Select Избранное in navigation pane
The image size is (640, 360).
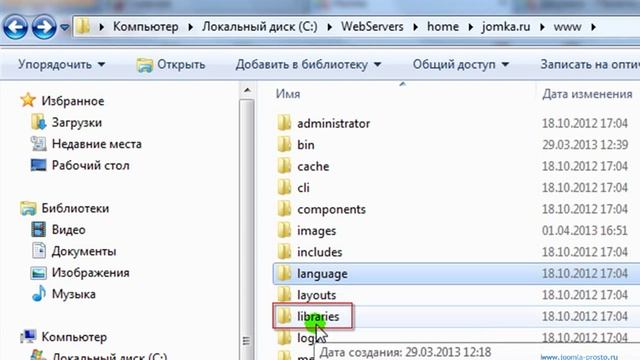tap(73, 101)
